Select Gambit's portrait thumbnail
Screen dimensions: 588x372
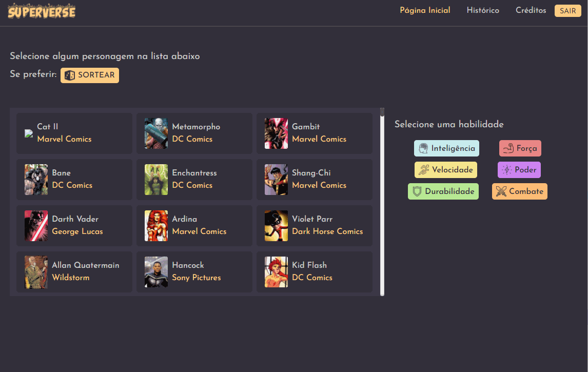tap(276, 133)
